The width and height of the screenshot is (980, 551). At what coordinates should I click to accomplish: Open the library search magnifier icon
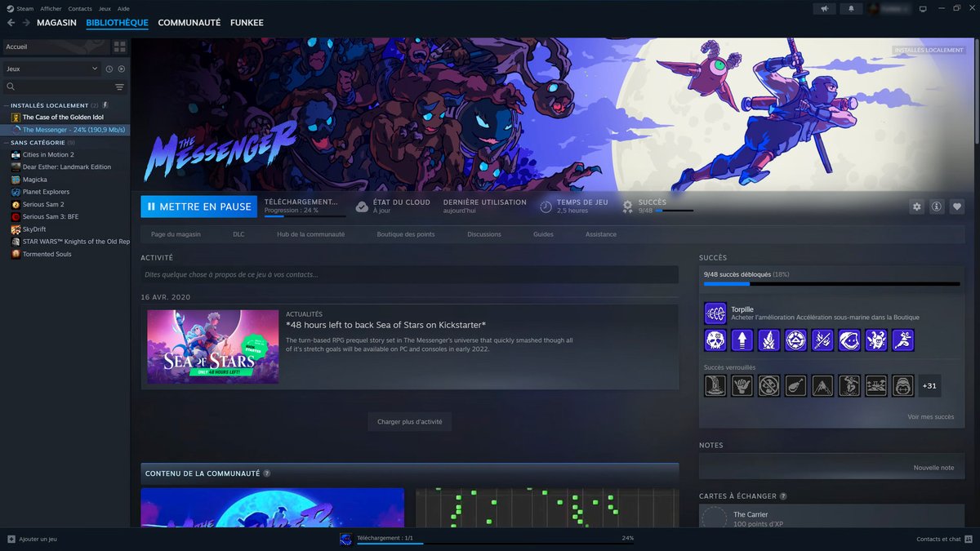[11, 86]
